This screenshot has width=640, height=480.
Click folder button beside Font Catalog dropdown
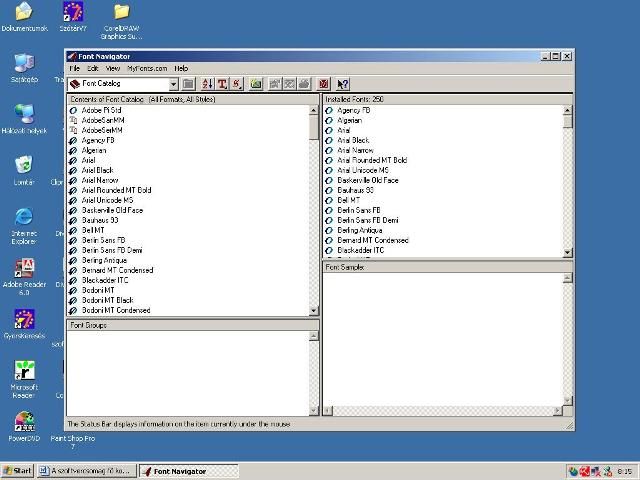[x=188, y=85]
